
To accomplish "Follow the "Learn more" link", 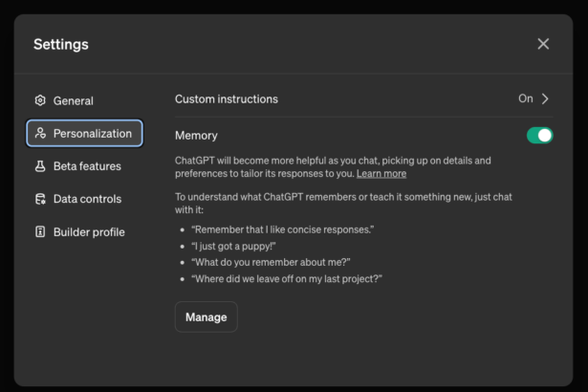I will pyautogui.click(x=381, y=174).
